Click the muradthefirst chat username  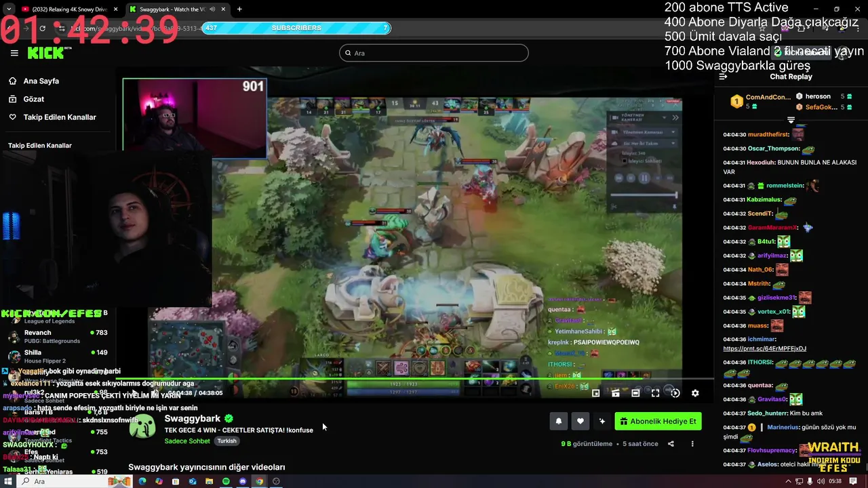[768, 134]
